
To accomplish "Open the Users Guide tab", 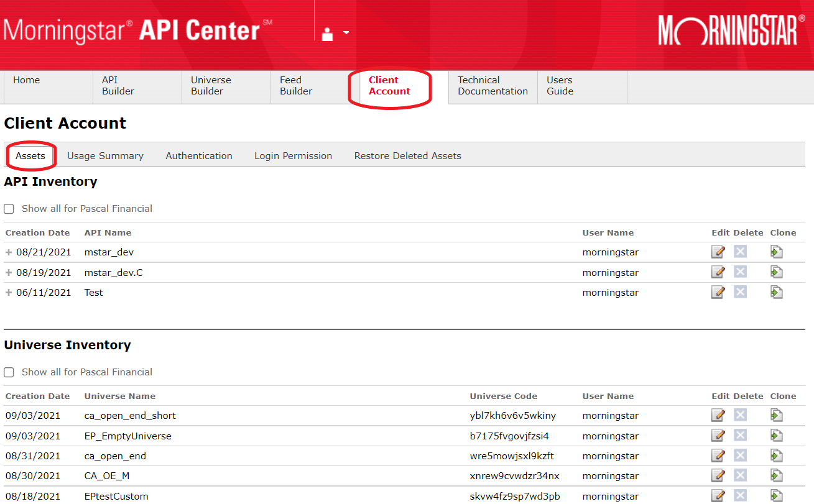I will click(x=582, y=86).
